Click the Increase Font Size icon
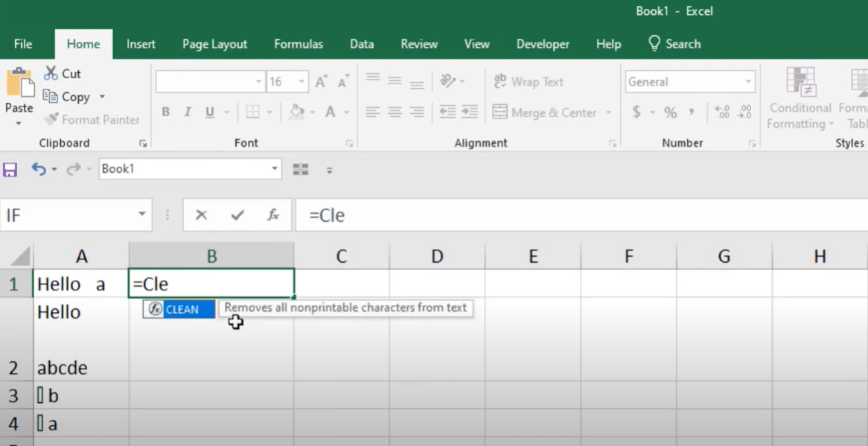The image size is (868, 446). (321, 82)
